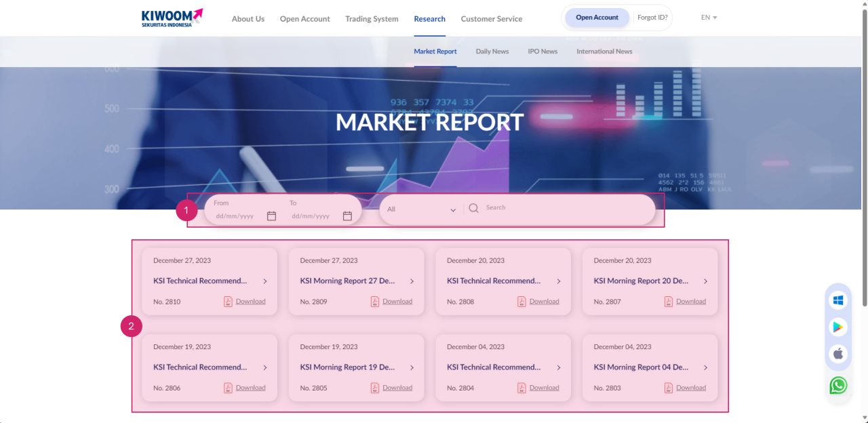Image resolution: width=868 pixels, height=423 pixels.
Task: Open the EN language dropdown
Action: pos(709,18)
